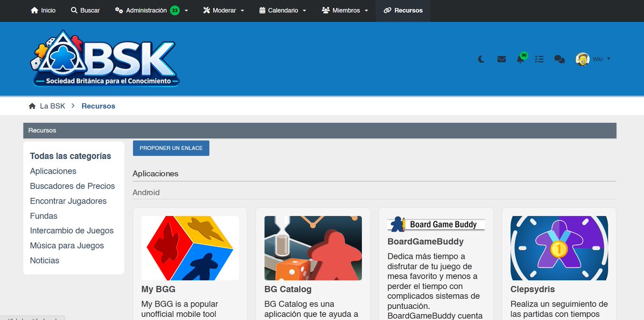644x320 pixels.
Task: Select Buscadores de Precios category
Action: tap(72, 186)
